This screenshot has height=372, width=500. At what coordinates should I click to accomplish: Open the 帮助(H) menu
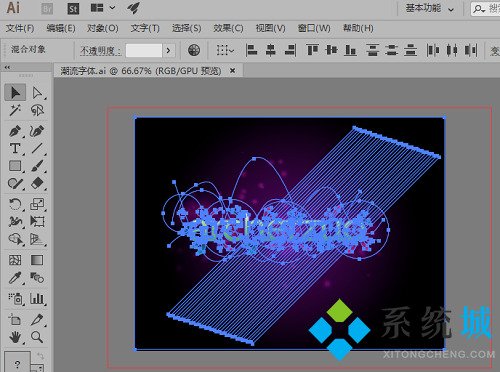click(358, 28)
